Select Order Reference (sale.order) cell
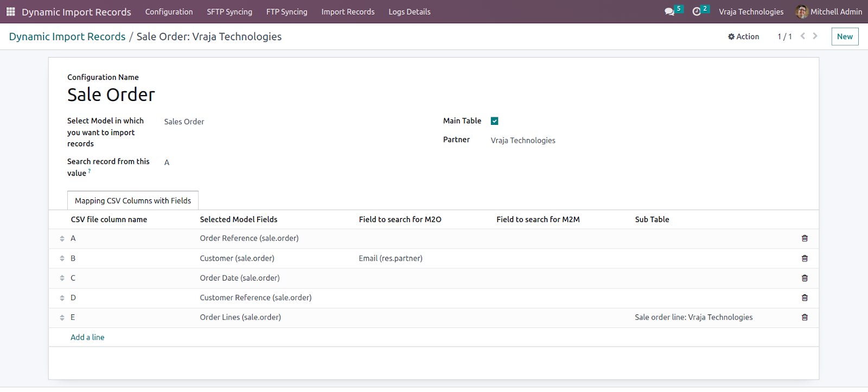868x392 pixels. click(x=249, y=238)
